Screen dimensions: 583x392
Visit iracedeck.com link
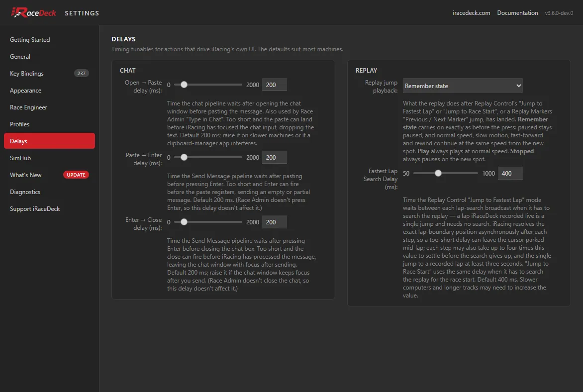tap(471, 12)
